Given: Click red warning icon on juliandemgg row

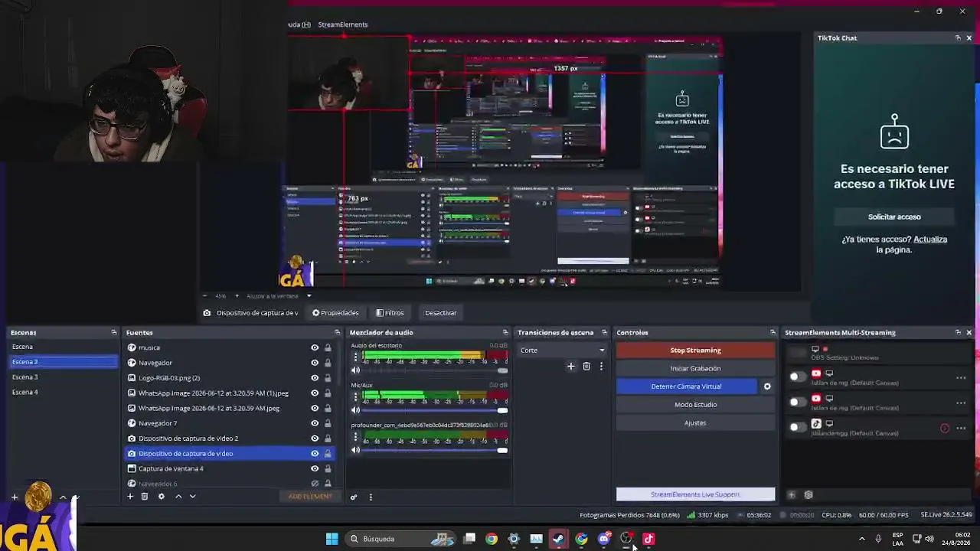Looking at the screenshot, I should click(x=945, y=429).
